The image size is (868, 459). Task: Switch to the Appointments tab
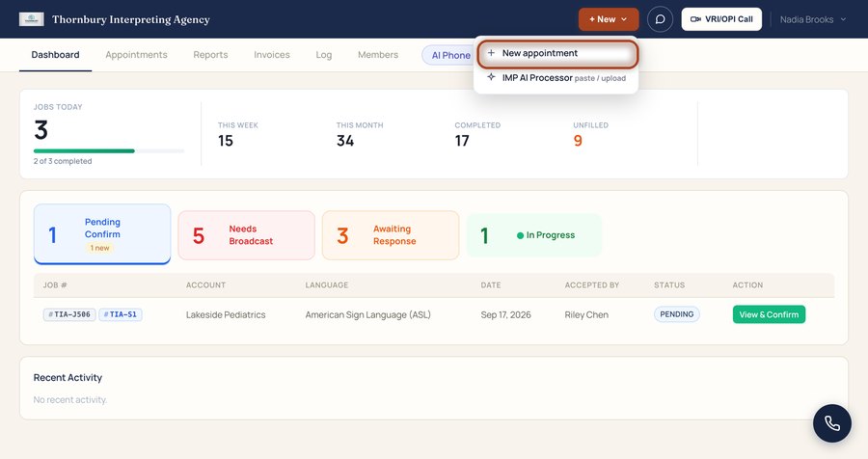pos(136,55)
